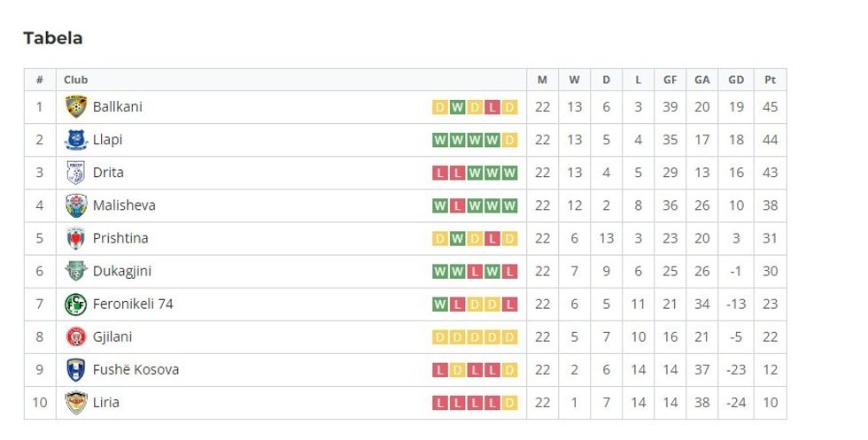868x440 pixels.
Task: Click the Ballkani club crest icon
Action: 76,107
